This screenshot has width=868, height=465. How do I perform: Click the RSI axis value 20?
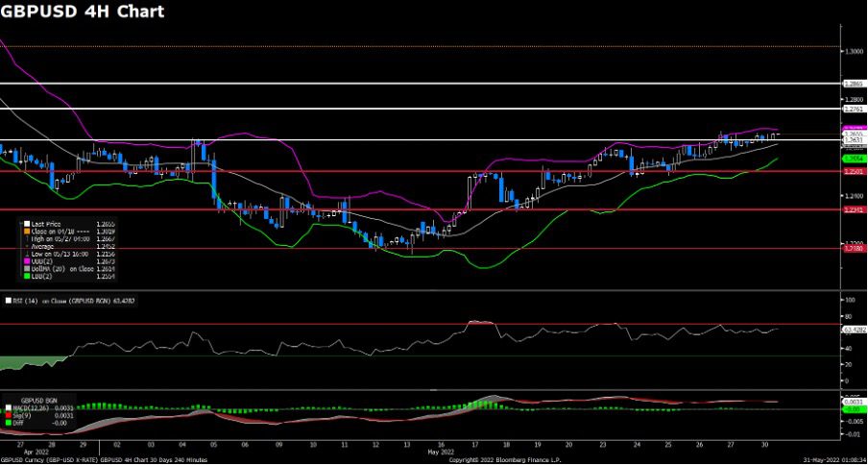coord(849,364)
